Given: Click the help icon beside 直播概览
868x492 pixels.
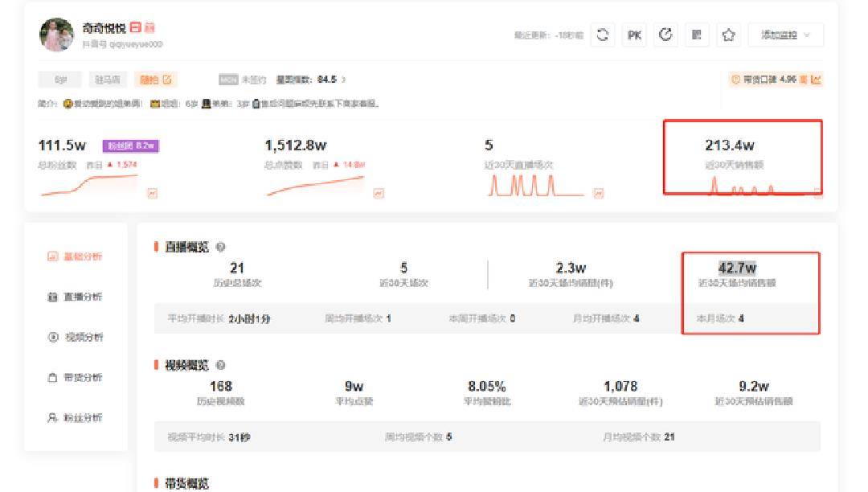Looking at the screenshot, I should [220, 247].
